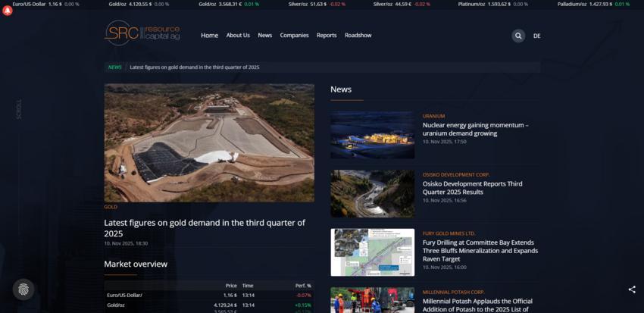644x313 pixels.
Task: Open the fingerprint privacy settings icon
Action: pos(23,290)
